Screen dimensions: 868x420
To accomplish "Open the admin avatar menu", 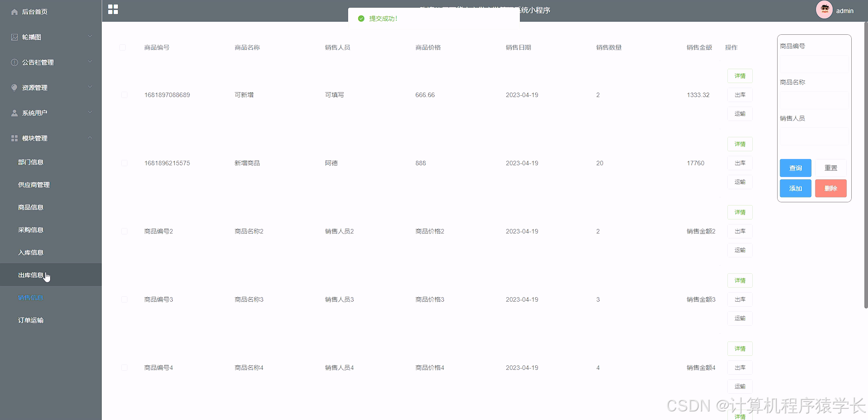I will 824,9.
